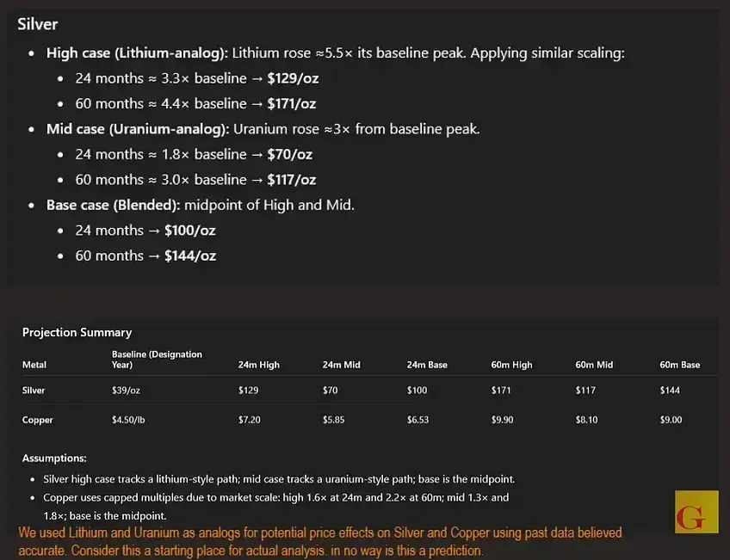Click High case (Lithium-analog) bold label
This screenshot has width=730, height=560.
coord(138,53)
